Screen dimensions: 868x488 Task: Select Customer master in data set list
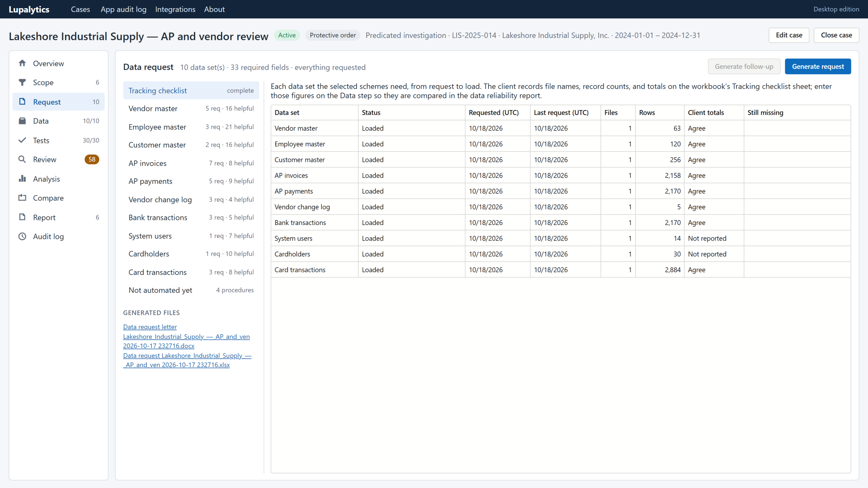[x=191, y=145]
